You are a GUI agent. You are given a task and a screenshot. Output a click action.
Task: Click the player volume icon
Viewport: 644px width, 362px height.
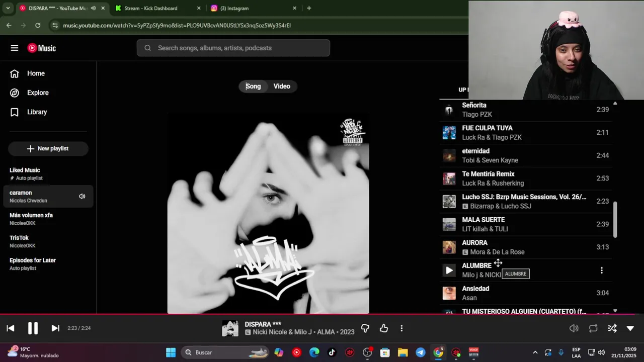pos(574,328)
